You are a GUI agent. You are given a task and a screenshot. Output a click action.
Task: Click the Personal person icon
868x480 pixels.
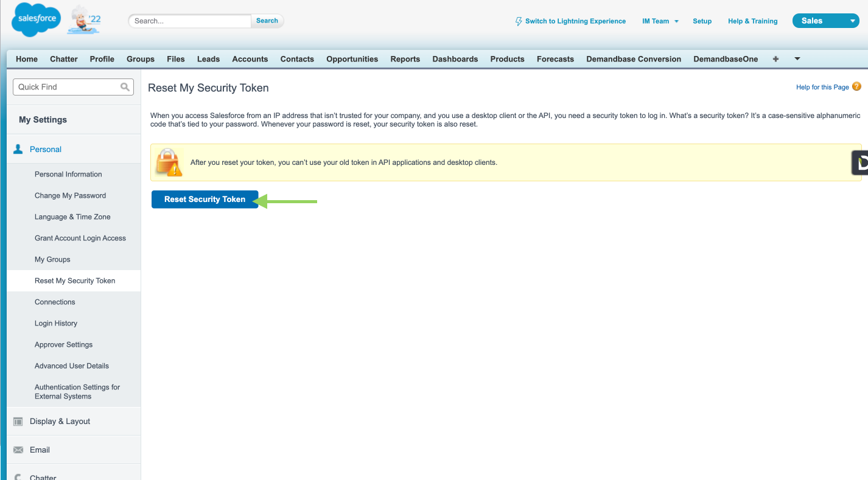(x=18, y=149)
